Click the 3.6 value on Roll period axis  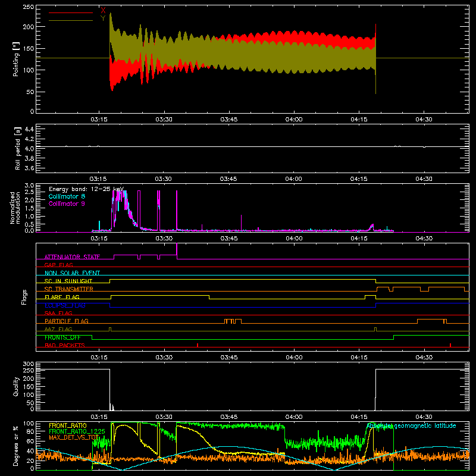click(x=29, y=168)
